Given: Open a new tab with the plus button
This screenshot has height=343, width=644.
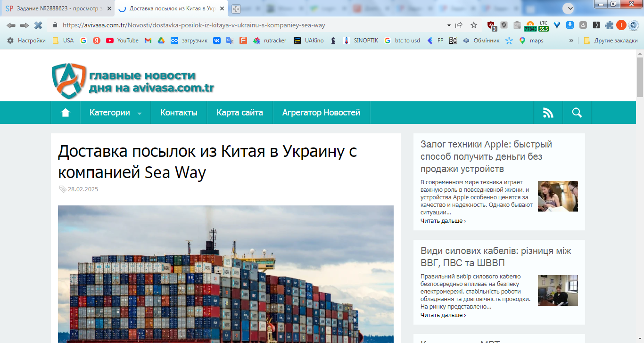Looking at the screenshot, I should tap(236, 8).
